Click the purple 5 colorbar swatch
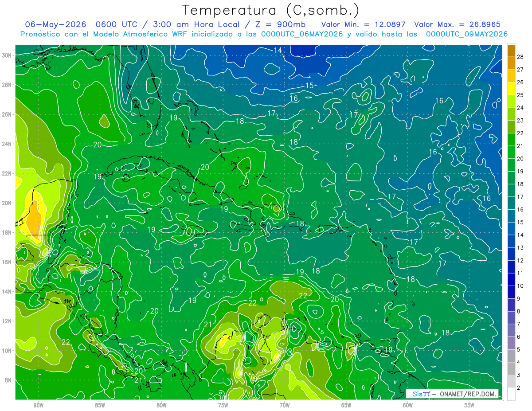 [x=511, y=344]
